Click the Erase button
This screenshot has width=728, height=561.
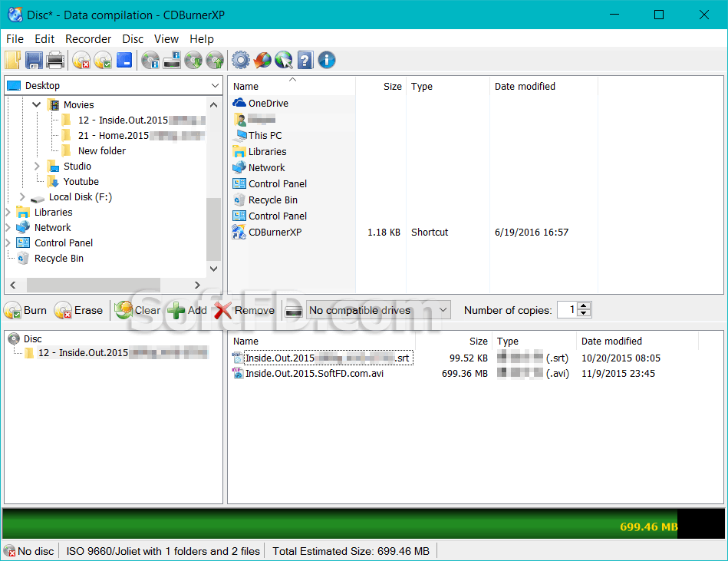pyautogui.click(x=78, y=310)
